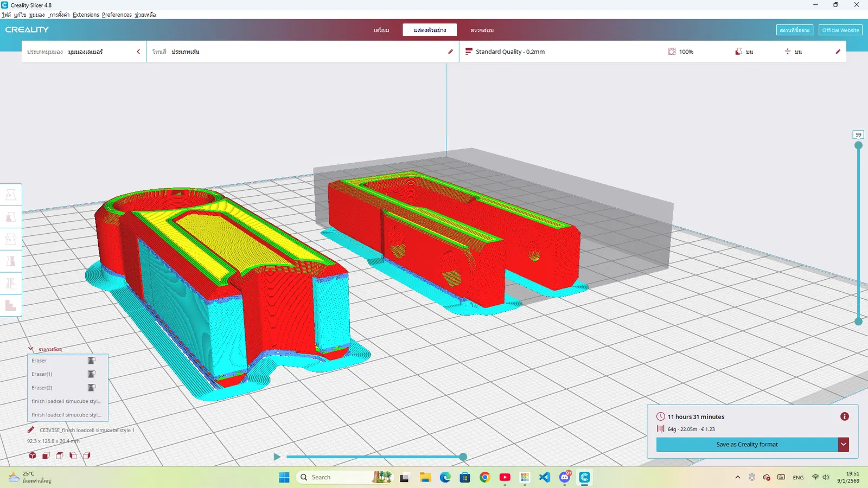Collapse the view type panel chevron
Screen dimensions: 868x488
pos(138,52)
